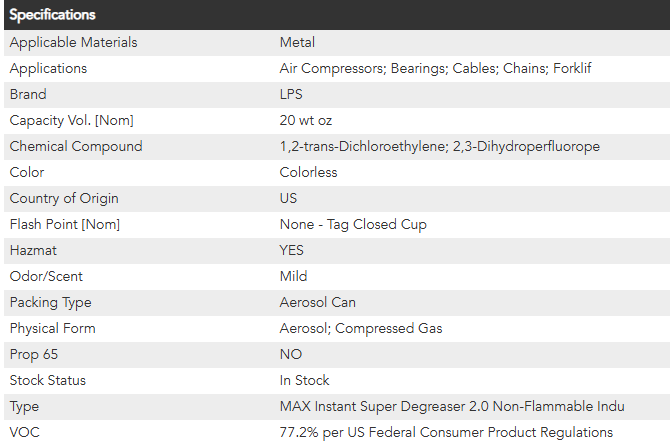Click the Specifications header bar
Screen dimensions: 670x442
[335, 15]
